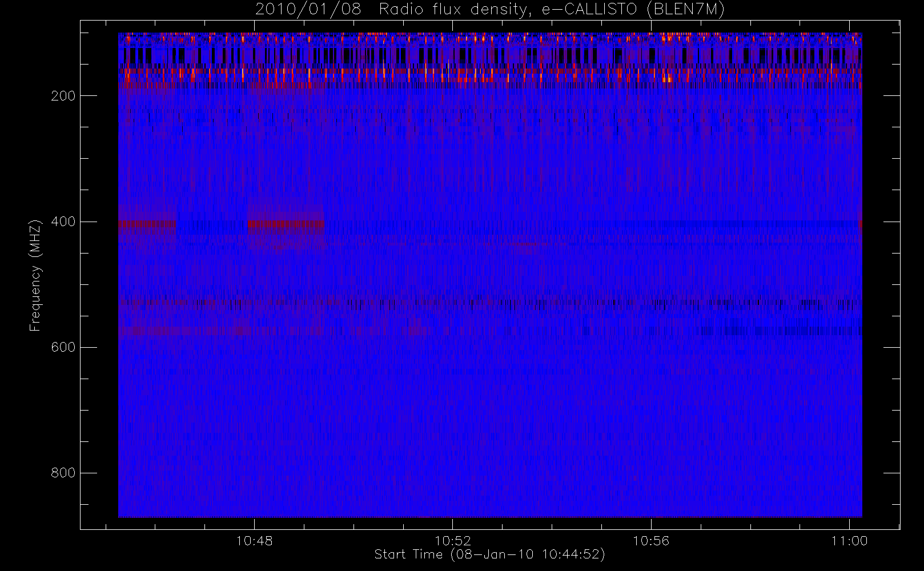Click the 10:56 time tick label

pyautogui.click(x=651, y=541)
